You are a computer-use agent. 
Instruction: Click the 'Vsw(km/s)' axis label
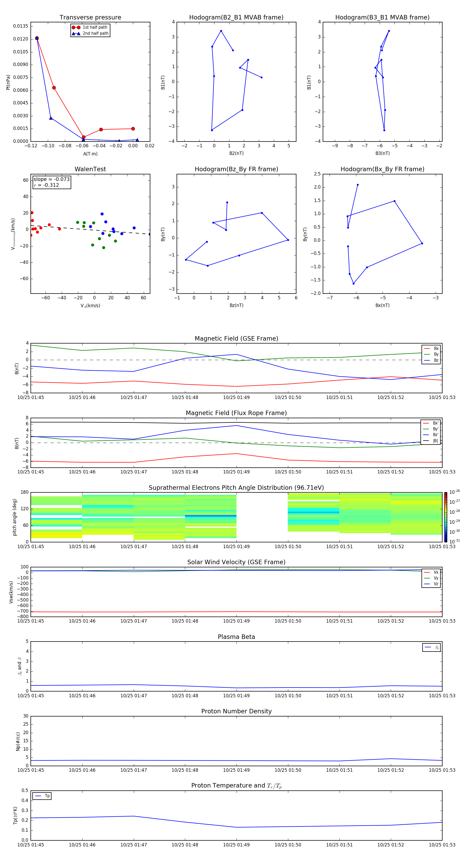coord(11,592)
